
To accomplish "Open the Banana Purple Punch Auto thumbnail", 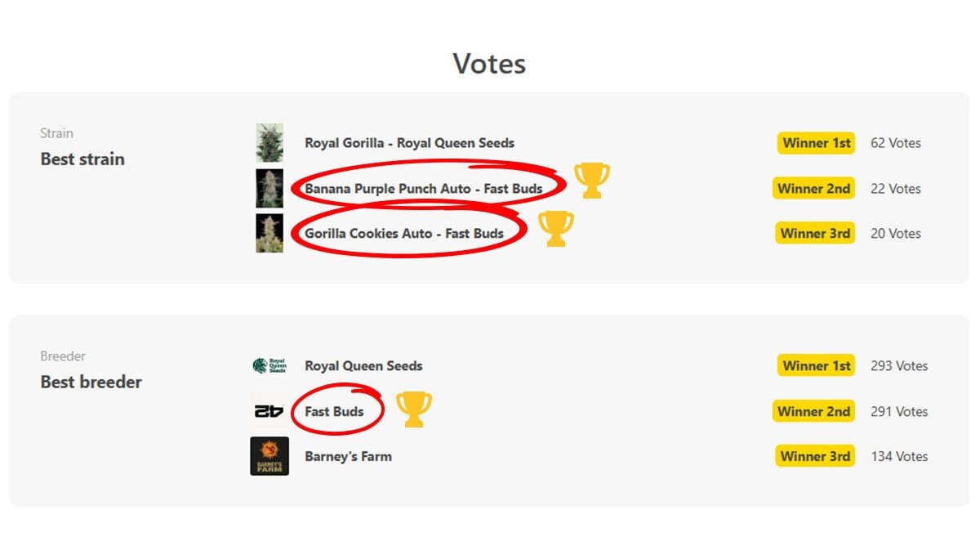I will 269,189.
